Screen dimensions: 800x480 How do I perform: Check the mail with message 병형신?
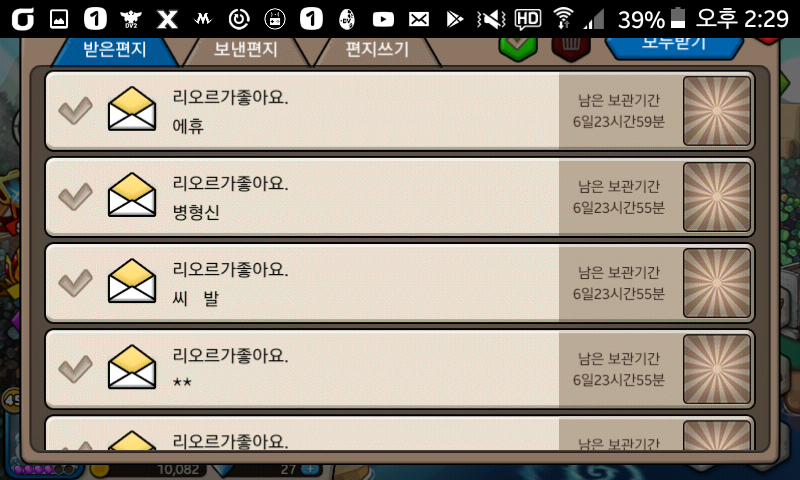click(75, 196)
